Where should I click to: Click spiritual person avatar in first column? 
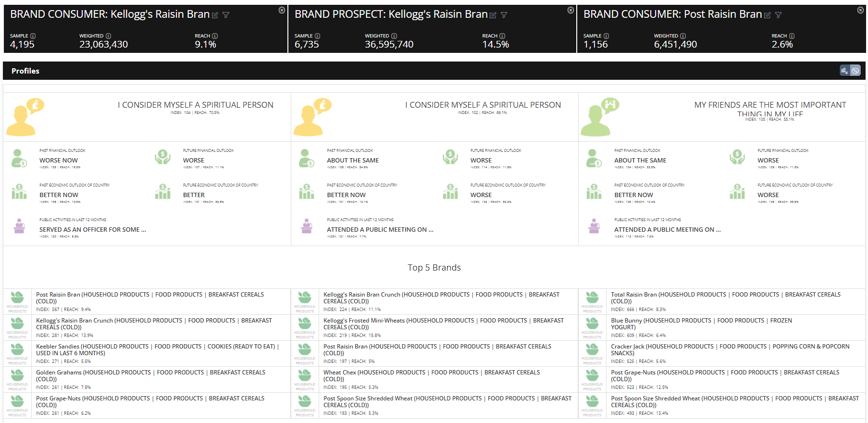pyautogui.click(x=25, y=117)
